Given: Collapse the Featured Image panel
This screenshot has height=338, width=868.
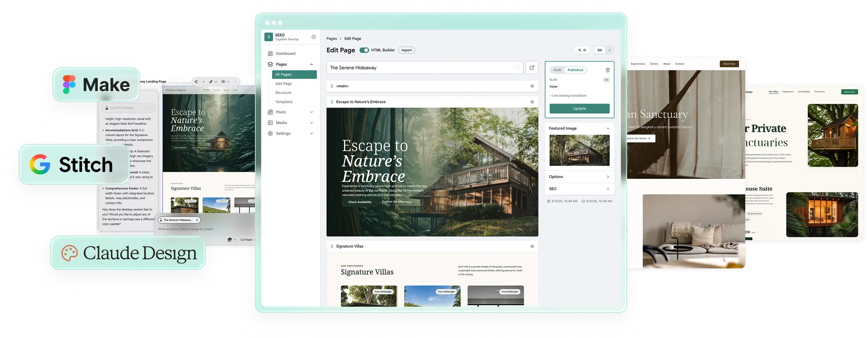Looking at the screenshot, I should pyautogui.click(x=608, y=128).
